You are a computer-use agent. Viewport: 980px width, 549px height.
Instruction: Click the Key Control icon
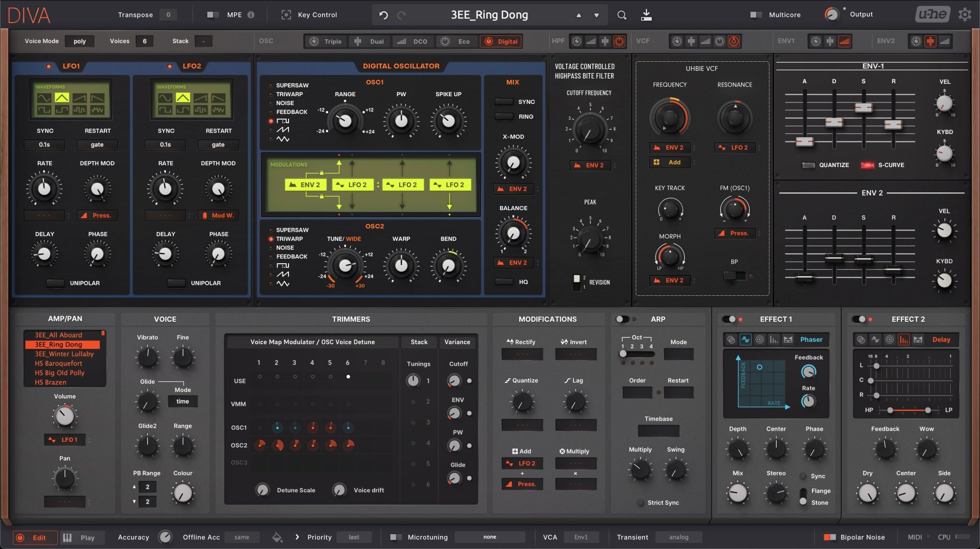[x=286, y=15]
